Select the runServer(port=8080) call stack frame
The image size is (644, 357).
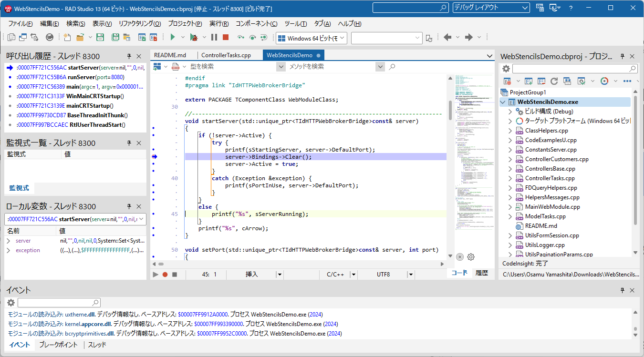click(75, 77)
